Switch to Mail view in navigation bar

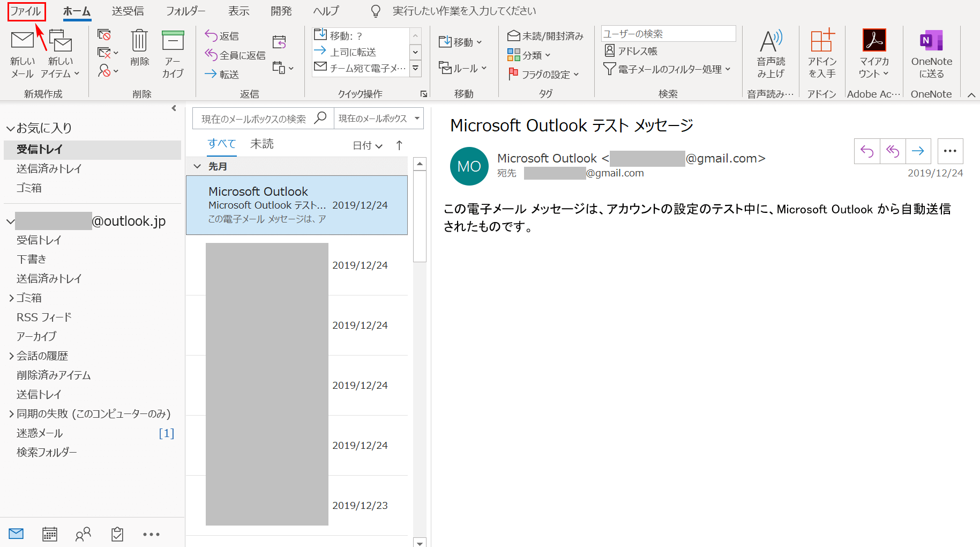[x=16, y=534]
